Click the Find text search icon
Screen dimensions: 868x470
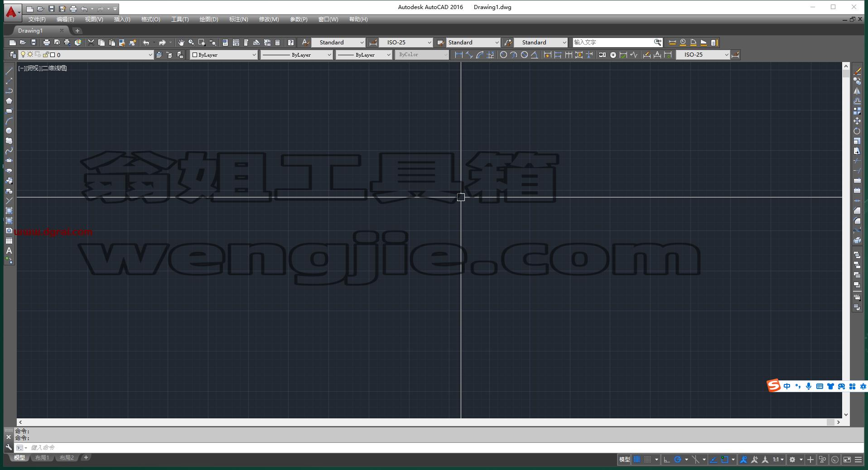pyautogui.click(x=658, y=42)
